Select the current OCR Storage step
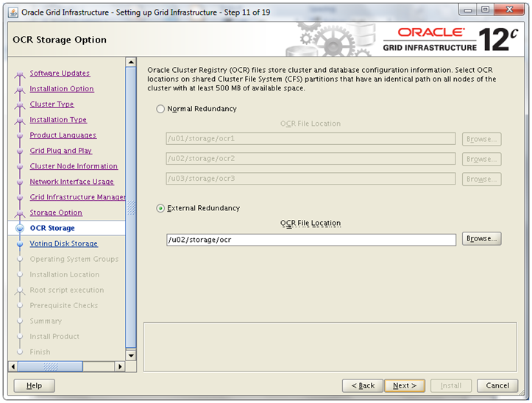The image size is (532, 403). 52,228
